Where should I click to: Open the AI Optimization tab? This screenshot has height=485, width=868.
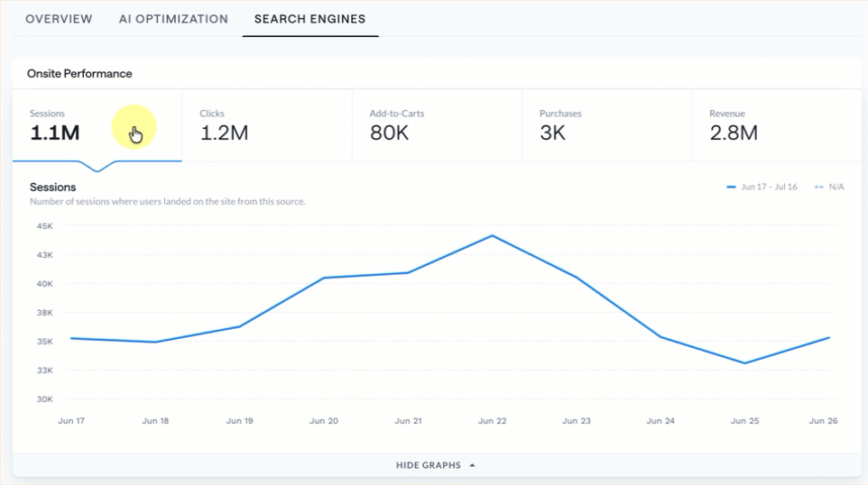(x=173, y=19)
